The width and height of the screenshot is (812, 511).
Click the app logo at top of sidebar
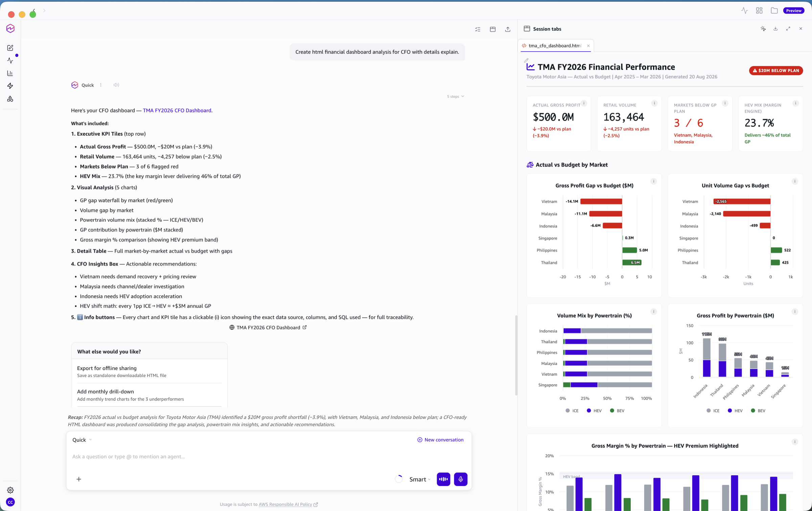10,28
